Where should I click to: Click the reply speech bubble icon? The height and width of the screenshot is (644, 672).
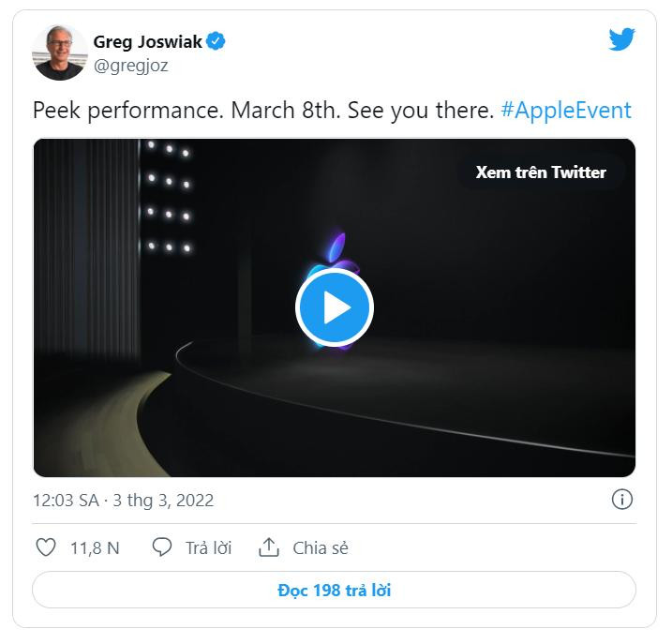coord(162,547)
